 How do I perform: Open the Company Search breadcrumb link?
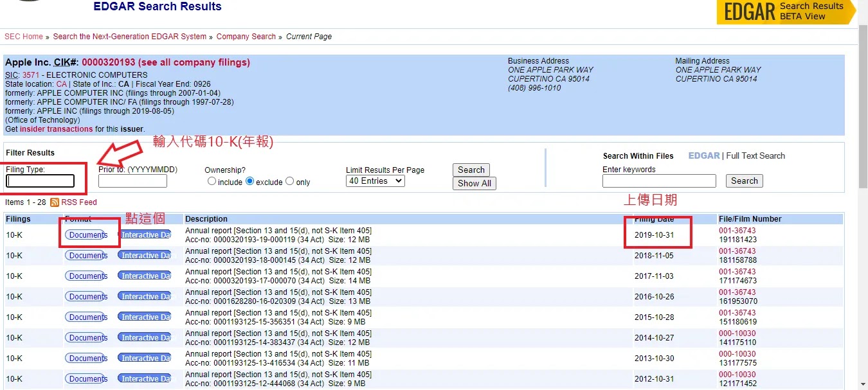click(x=246, y=37)
